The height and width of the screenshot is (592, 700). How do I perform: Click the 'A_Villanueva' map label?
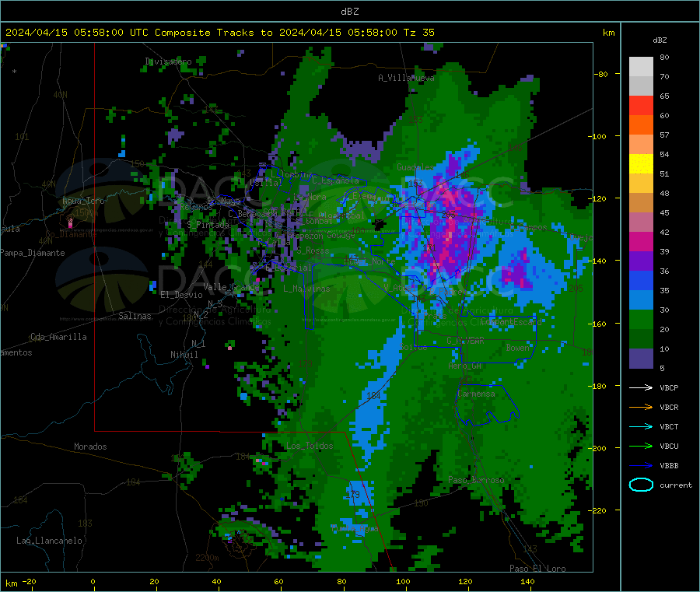click(x=406, y=78)
